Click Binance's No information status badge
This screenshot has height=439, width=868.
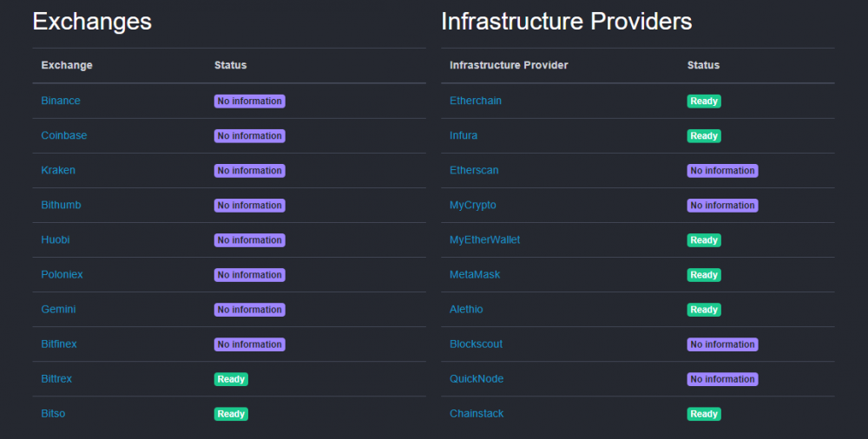[x=250, y=102]
